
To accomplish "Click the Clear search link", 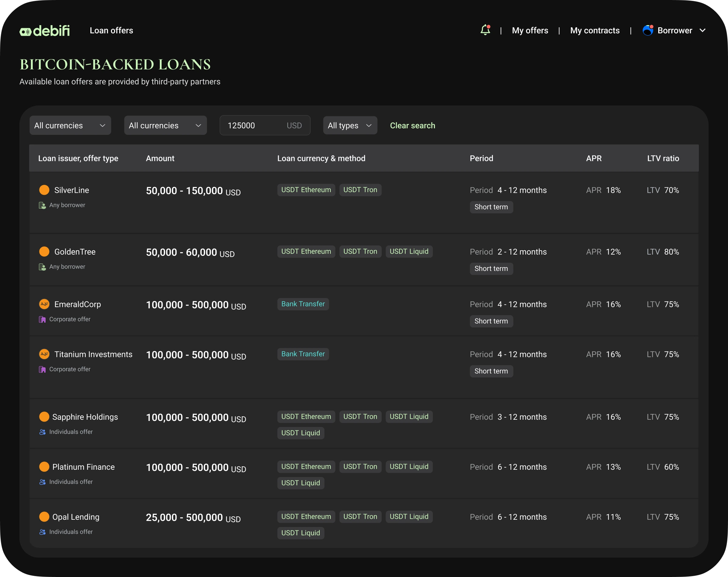I will tap(412, 125).
